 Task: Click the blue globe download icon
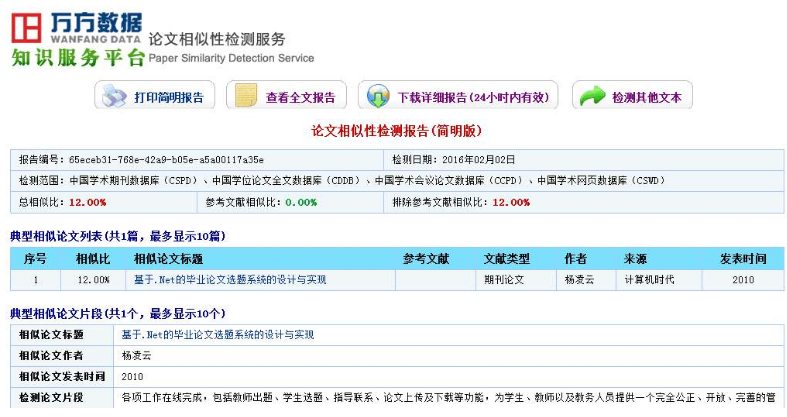click(378, 96)
